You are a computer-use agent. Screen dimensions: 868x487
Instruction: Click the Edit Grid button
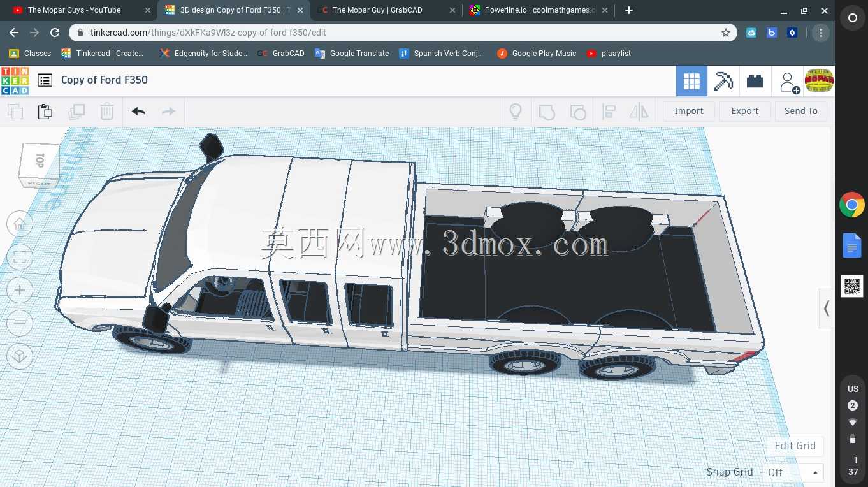(795, 446)
